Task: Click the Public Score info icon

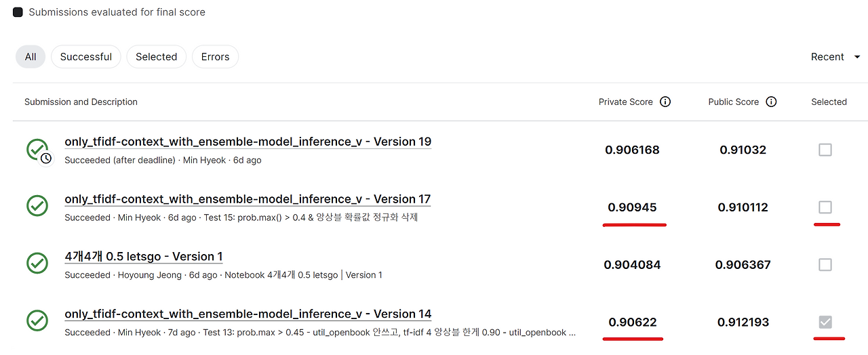Action: coord(771,102)
